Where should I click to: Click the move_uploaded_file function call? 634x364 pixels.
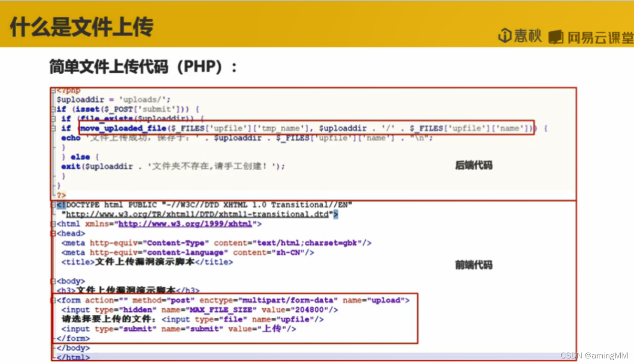click(x=306, y=128)
